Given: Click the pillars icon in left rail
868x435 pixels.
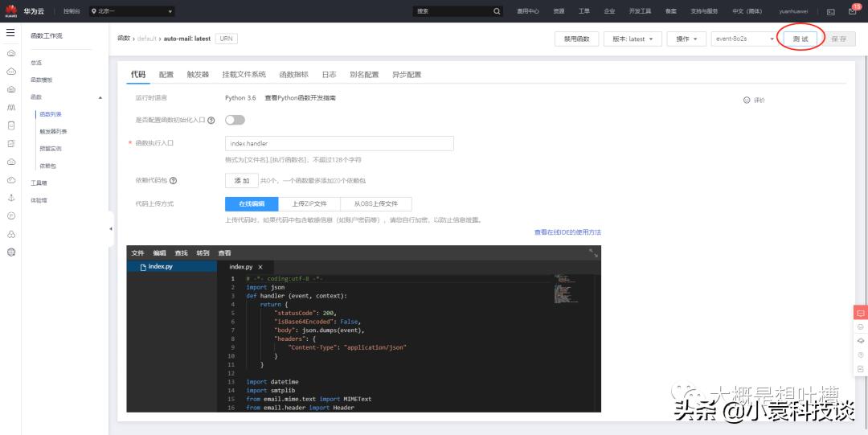Looking at the screenshot, I should pos(11,108).
